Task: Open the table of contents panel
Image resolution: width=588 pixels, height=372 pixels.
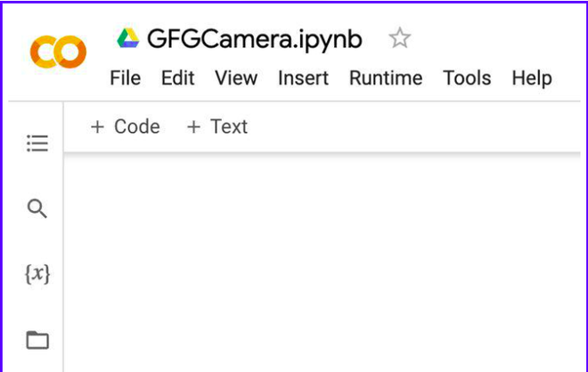Action: pyautogui.click(x=37, y=143)
